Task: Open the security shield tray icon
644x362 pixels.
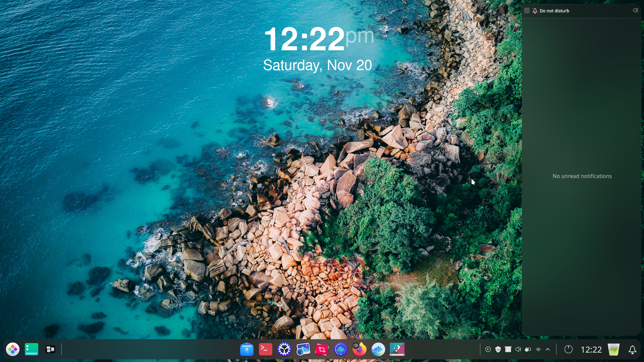Action: pos(498,349)
